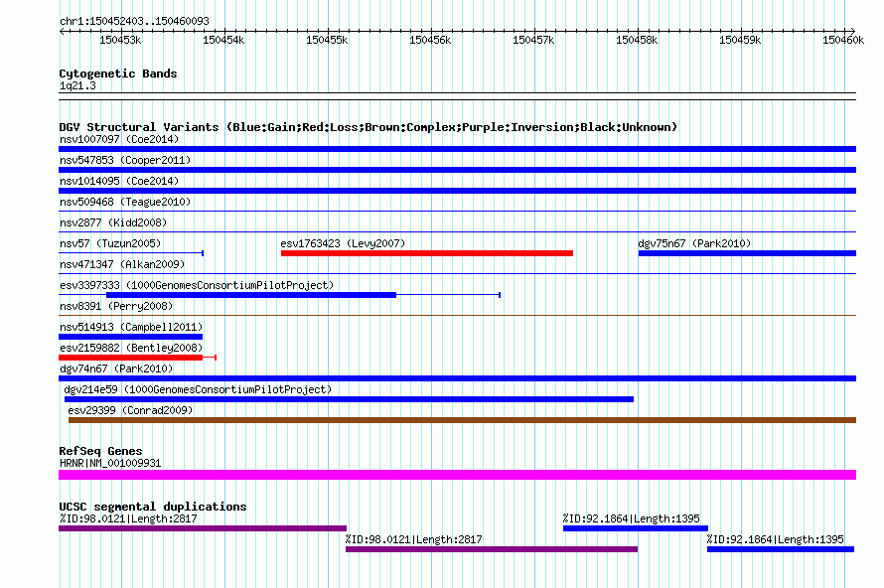Select the nsv514913 (Campbell2011) blue bar

(x=130, y=337)
